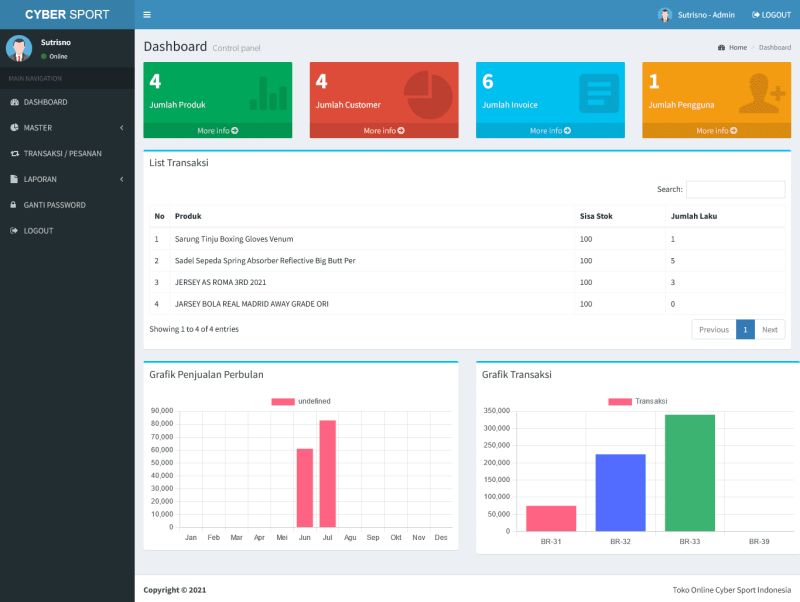Image resolution: width=800 pixels, height=602 pixels.
Task: Click the CYBER SPORT logo
Action: 67,14
